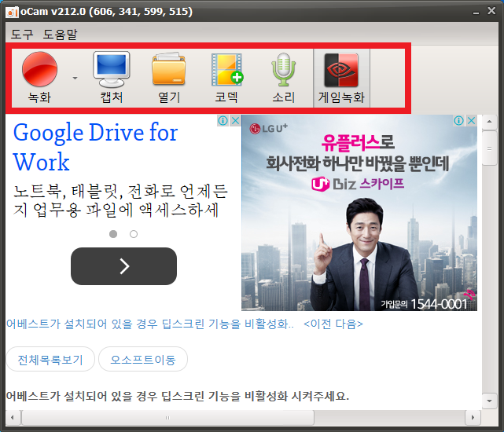Start recording with the red 녹화 button
This screenshot has width=504, height=432.
39,78
